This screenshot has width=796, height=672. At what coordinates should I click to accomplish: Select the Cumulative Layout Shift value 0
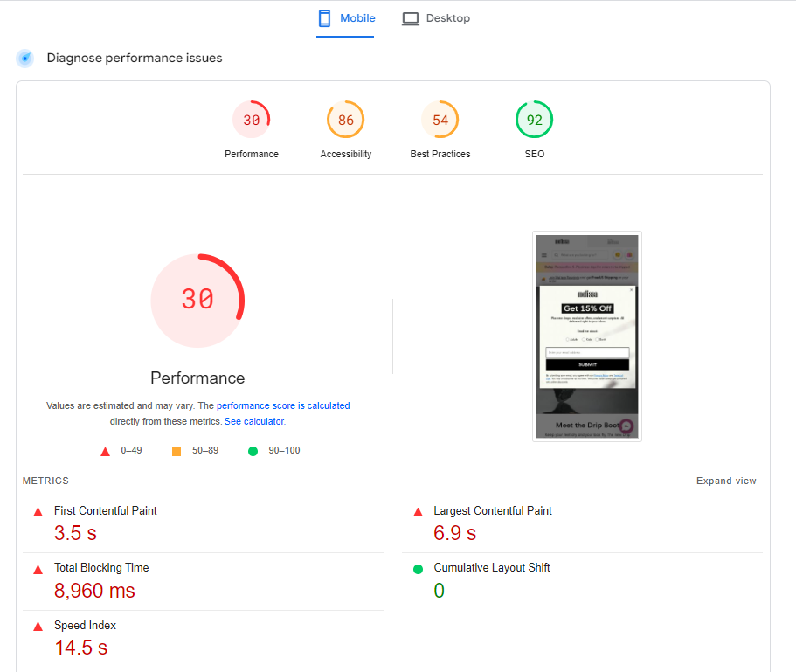point(440,591)
